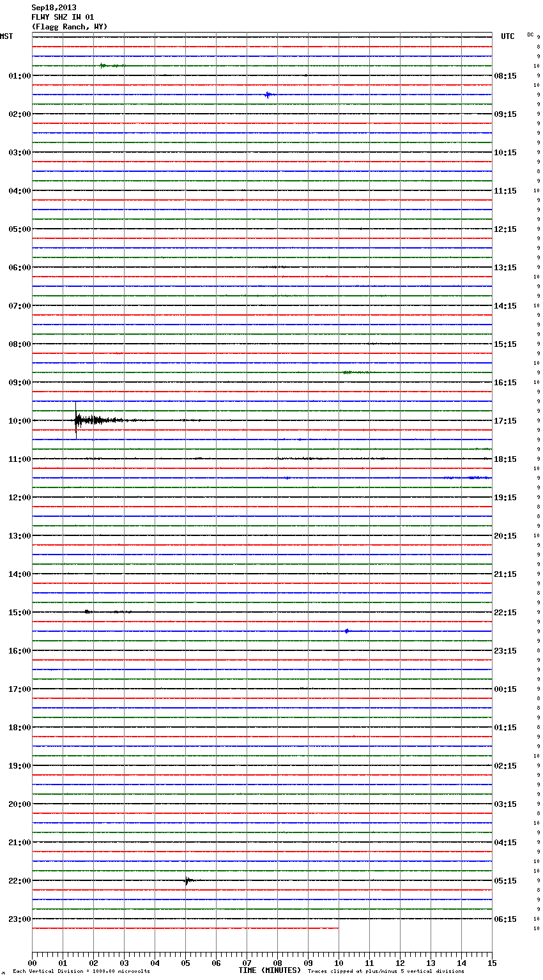Click the blue blip on the 15:30 trace
Image resolution: width=543 pixels, height=980 pixels.
point(346,631)
